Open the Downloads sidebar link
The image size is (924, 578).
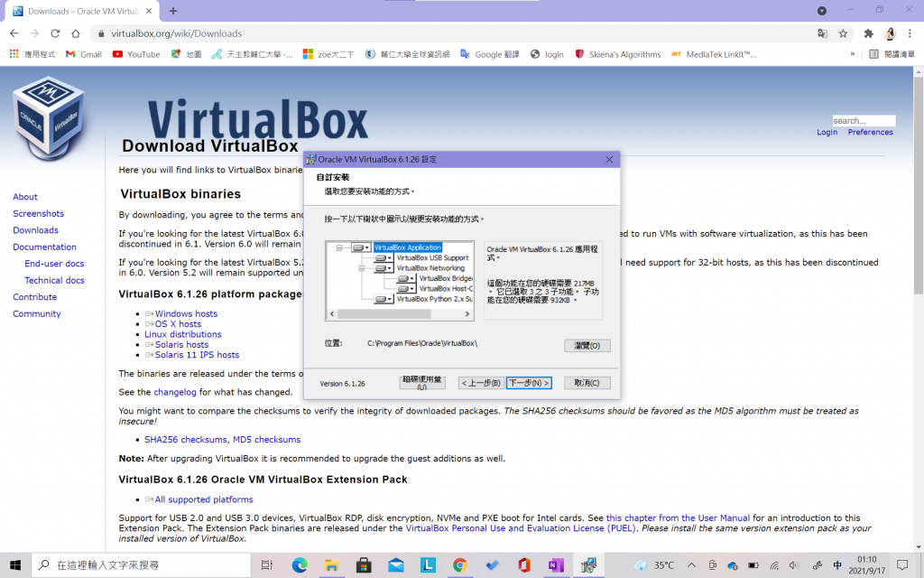35,230
